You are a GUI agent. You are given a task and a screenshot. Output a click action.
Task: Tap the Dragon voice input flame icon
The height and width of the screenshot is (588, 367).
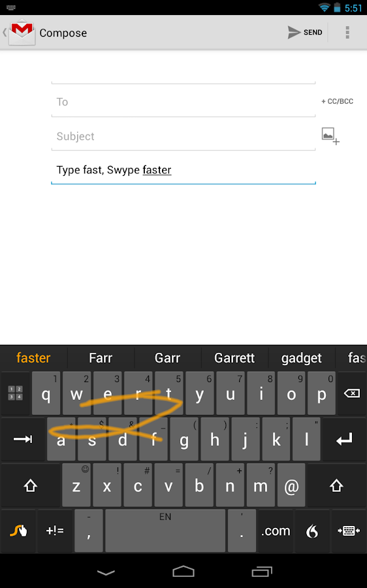click(x=312, y=531)
